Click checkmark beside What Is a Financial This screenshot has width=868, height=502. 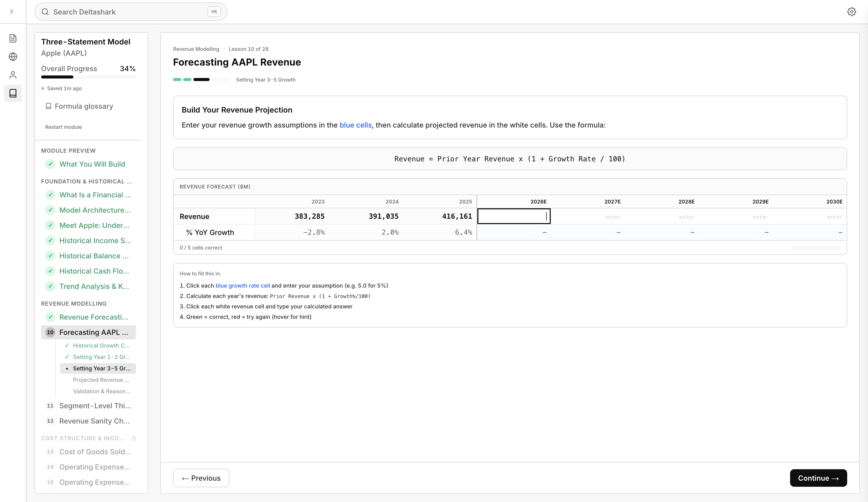[50, 195]
